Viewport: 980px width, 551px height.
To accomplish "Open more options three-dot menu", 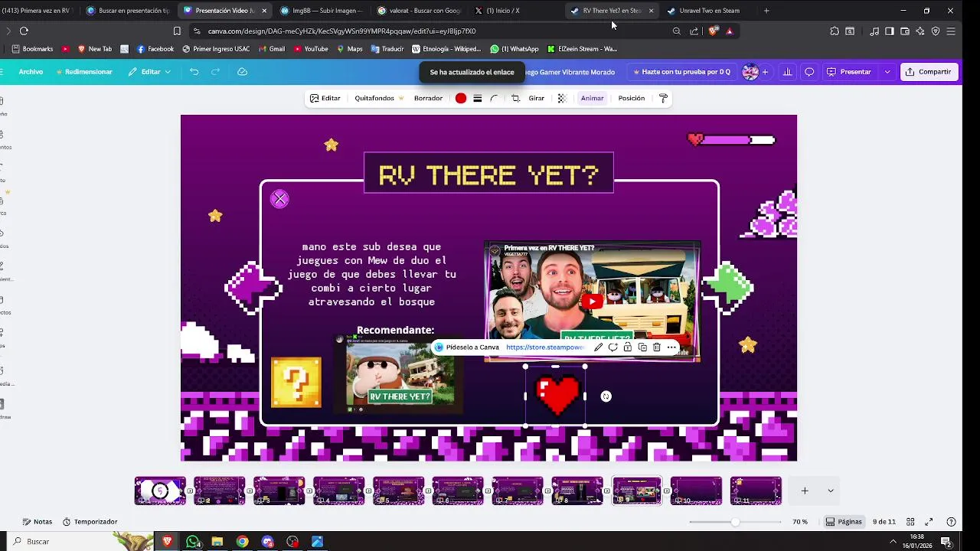I will tap(671, 347).
